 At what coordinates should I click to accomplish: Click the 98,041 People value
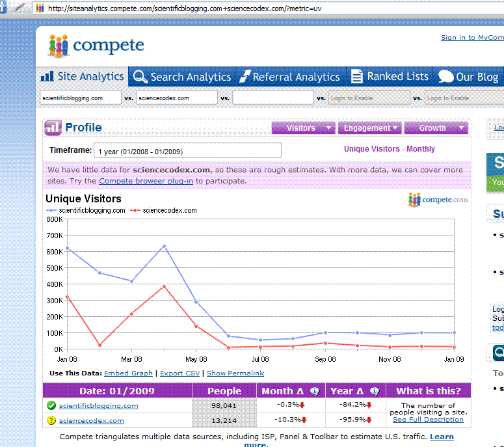pyautogui.click(x=224, y=406)
